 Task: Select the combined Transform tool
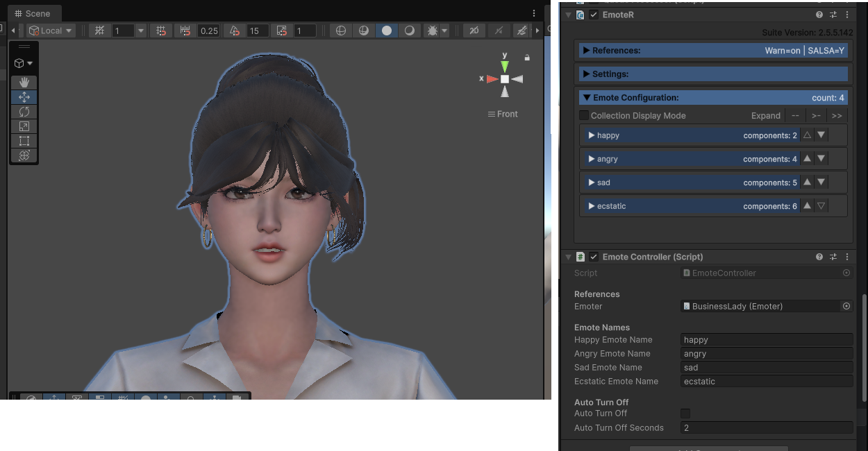coord(24,155)
